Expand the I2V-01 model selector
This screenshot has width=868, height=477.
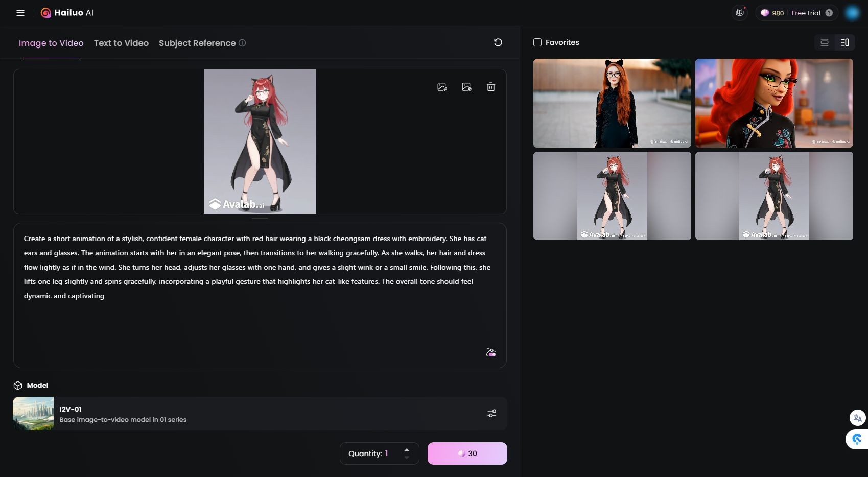[x=255, y=413]
